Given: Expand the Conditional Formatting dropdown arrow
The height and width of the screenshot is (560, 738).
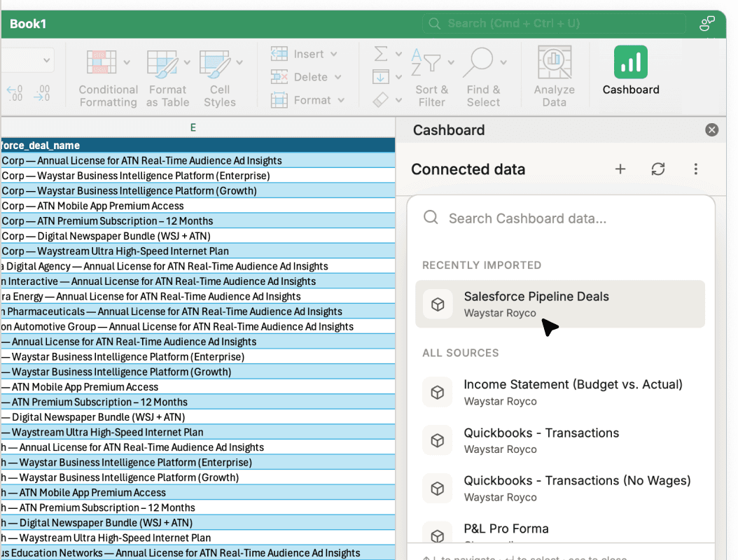Looking at the screenshot, I should (127, 62).
